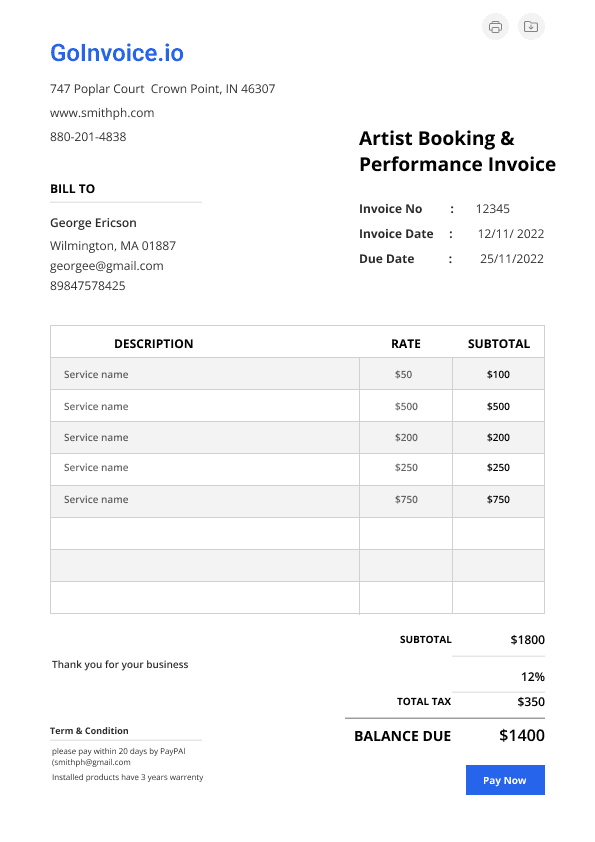Screen dimensions: 595x842
Task: Click the George Ericson client name
Action: coord(93,223)
